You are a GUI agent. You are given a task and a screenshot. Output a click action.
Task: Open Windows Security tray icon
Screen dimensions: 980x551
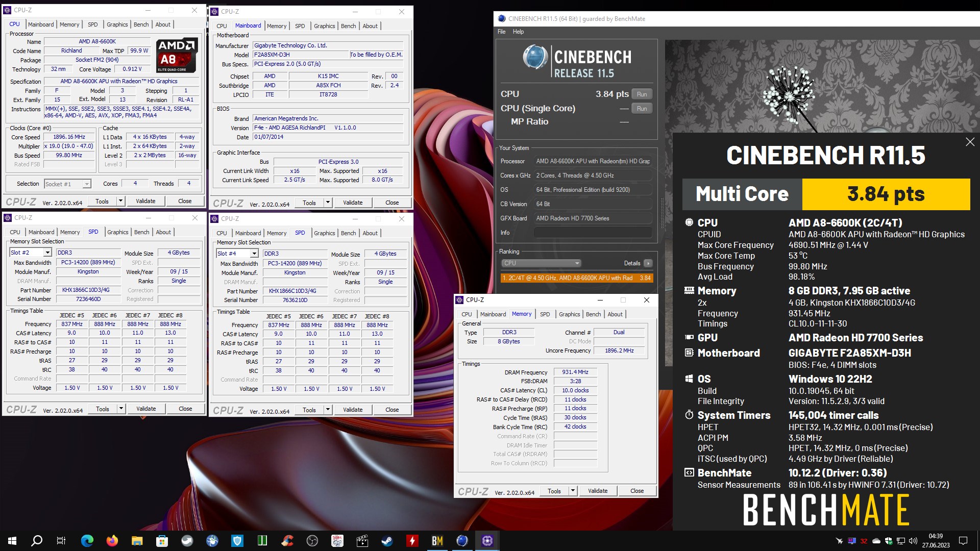tap(889, 541)
